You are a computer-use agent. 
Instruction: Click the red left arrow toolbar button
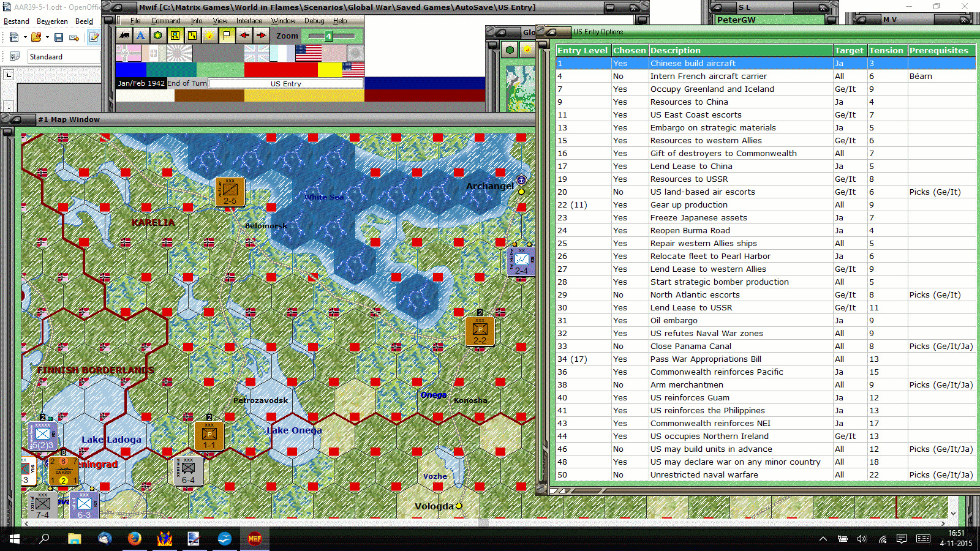click(x=244, y=36)
